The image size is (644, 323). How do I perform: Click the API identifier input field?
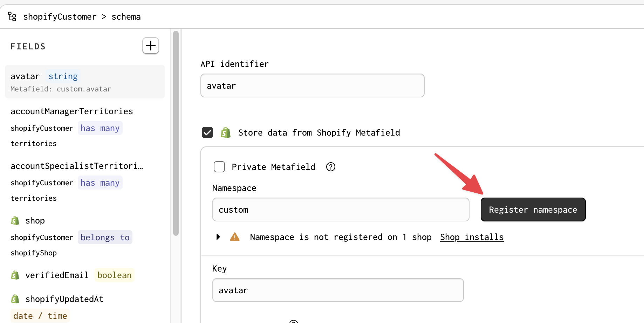(312, 85)
